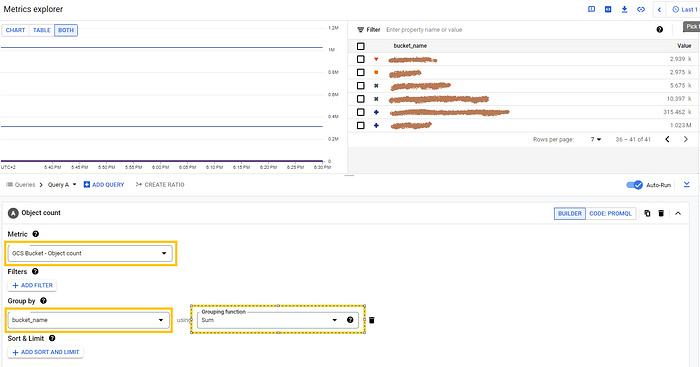Click the blue x legend marker, 5.675 k row
Image resolution: width=700 pixels, height=367 pixels.
click(376, 86)
